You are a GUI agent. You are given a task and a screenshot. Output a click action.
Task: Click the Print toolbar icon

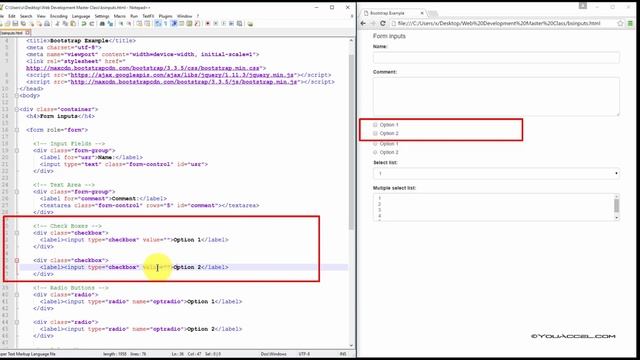[x=47, y=24]
